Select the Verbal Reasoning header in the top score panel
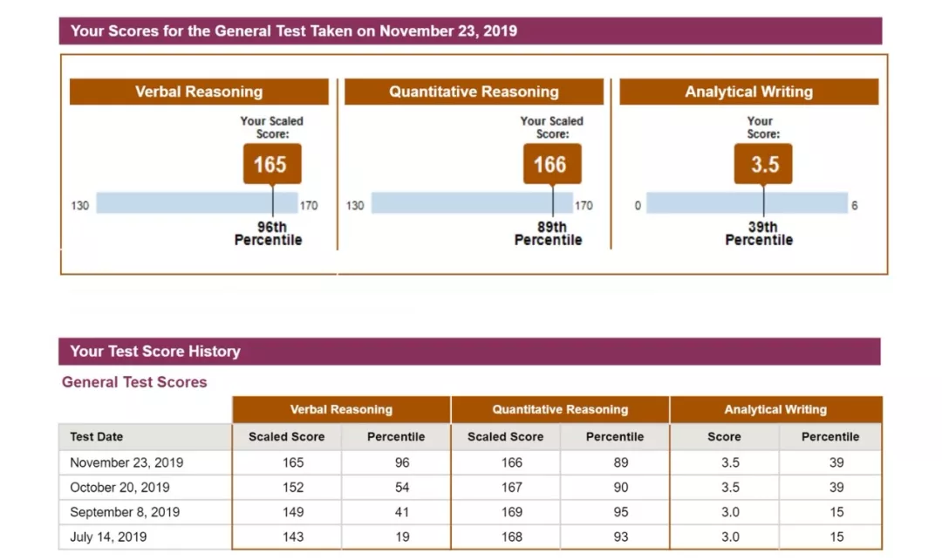The image size is (942, 560). 199,92
